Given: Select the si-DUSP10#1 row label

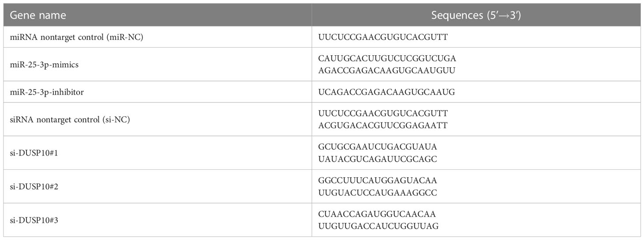Looking at the screenshot, I should click(x=31, y=153).
